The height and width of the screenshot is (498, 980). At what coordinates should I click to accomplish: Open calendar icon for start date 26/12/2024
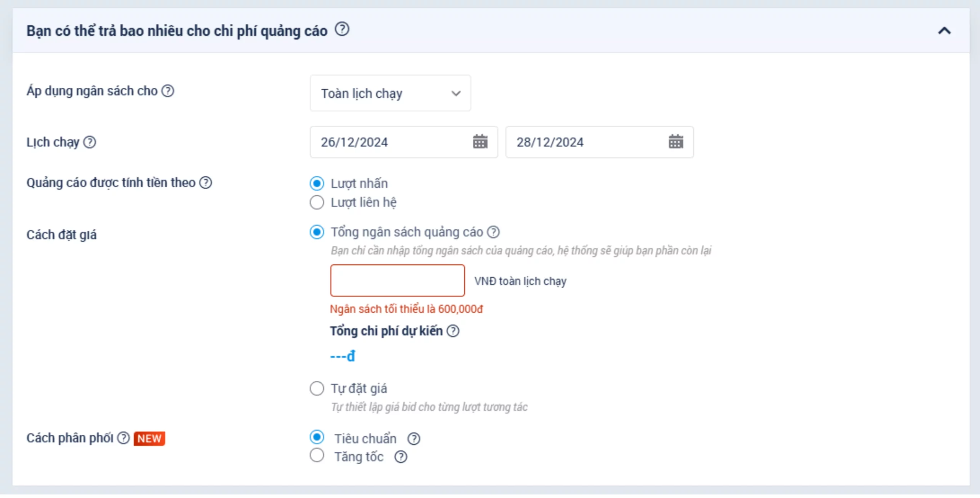pos(480,142)
